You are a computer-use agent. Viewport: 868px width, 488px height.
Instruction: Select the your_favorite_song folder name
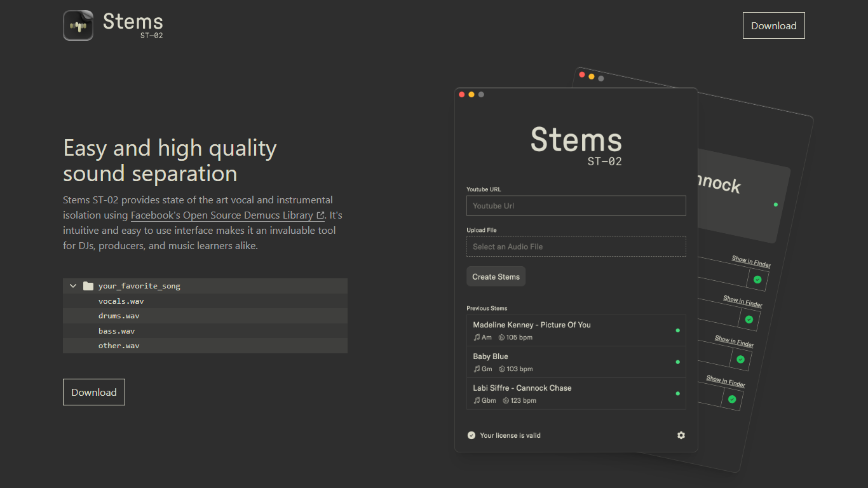click(139, 286)
